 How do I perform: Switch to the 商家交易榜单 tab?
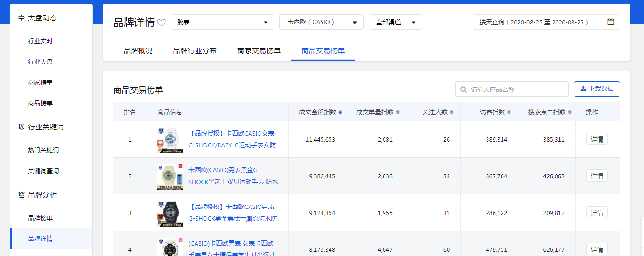point(259,50)
